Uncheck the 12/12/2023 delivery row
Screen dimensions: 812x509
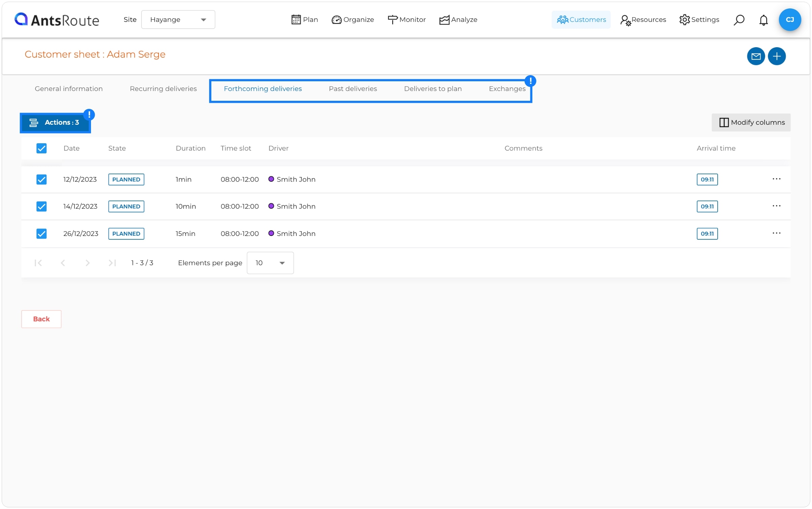click(41, 179)
